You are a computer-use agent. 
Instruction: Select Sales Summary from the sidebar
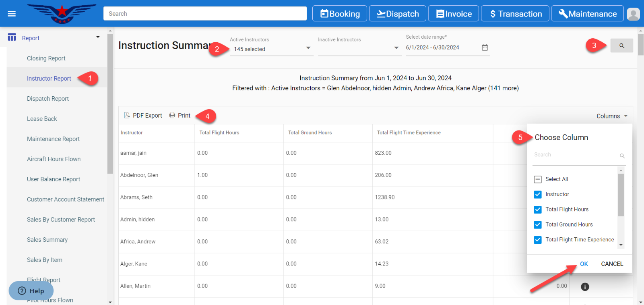coord(47,240)
